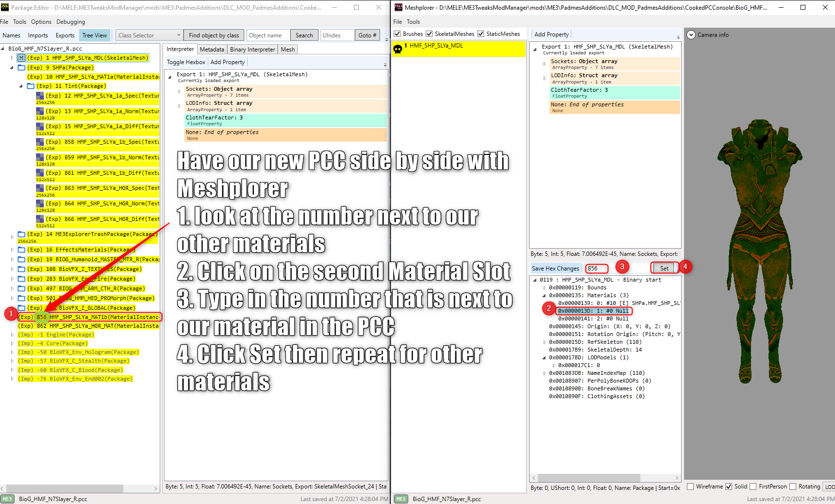Expand LODInfo array in Meshplorer properties
Viewport: 835px width, 504px height.
[545, 78]
